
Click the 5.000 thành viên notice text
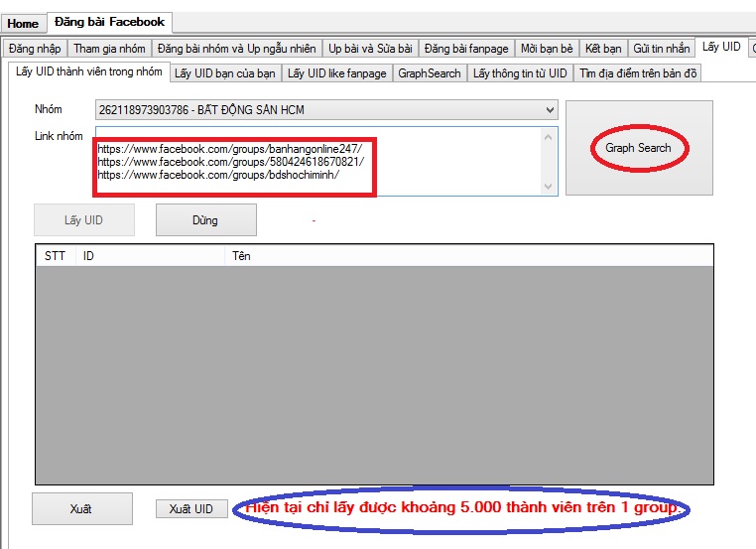(461, 507)
